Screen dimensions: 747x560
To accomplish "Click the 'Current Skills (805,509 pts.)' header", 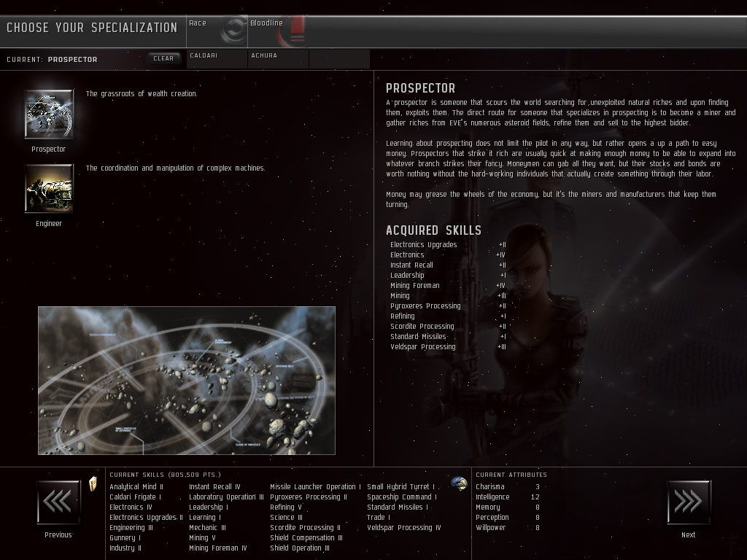I will 166,475.
